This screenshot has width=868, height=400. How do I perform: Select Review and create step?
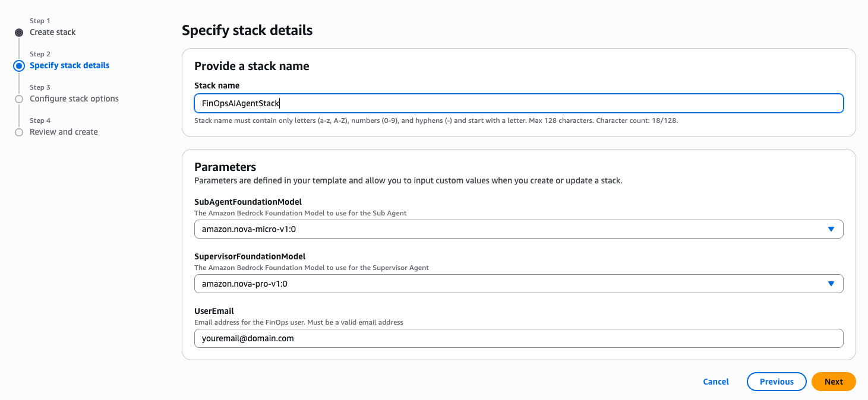click(x=64, y=132)
